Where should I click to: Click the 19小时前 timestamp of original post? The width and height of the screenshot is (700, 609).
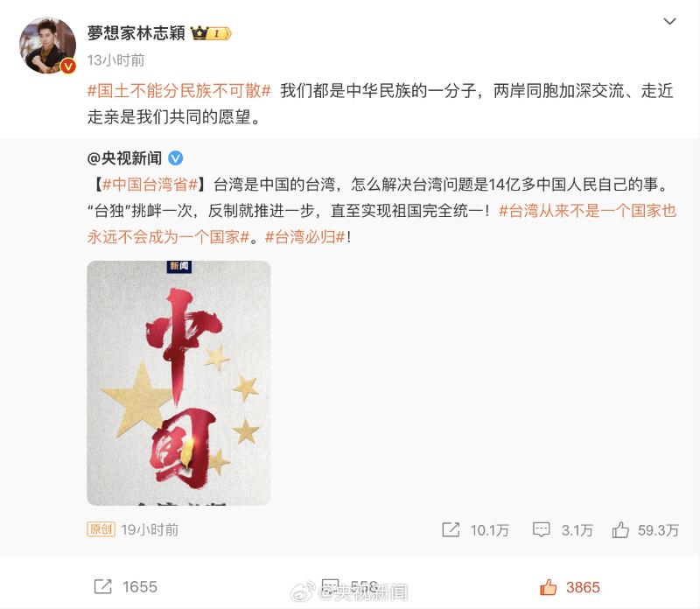tap(150, 530)
